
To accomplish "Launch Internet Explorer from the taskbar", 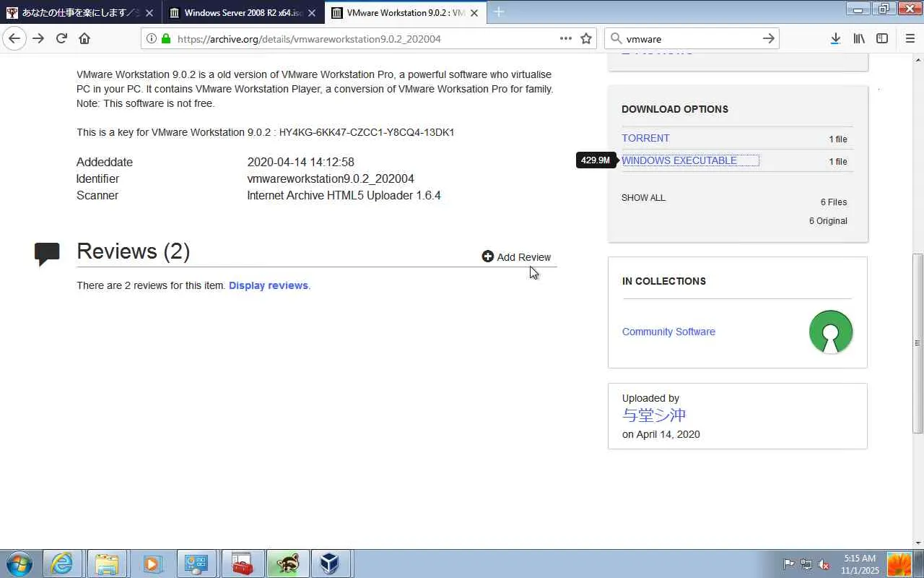I will click(x=63, y=564).
